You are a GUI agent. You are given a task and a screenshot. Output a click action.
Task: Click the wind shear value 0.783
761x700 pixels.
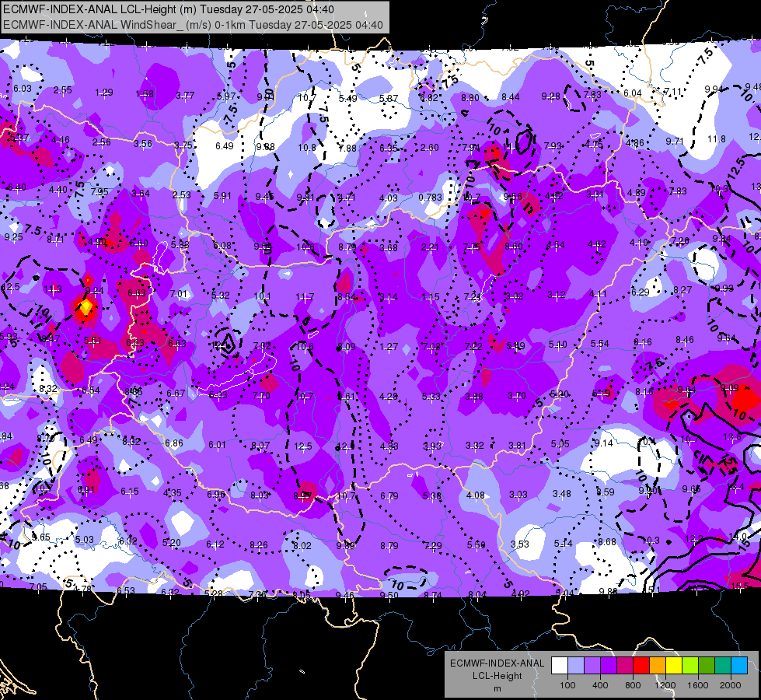pyautogui.click(x=430, y=198)
